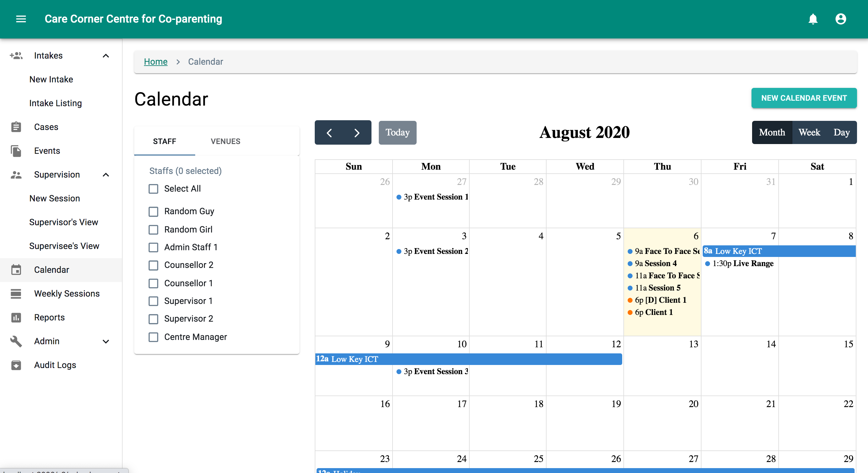Image resolution: width=868 pixels, height=473 pixels.
Task: Toggle Select All staff checkbox
Action: click(x=153, y=189)
